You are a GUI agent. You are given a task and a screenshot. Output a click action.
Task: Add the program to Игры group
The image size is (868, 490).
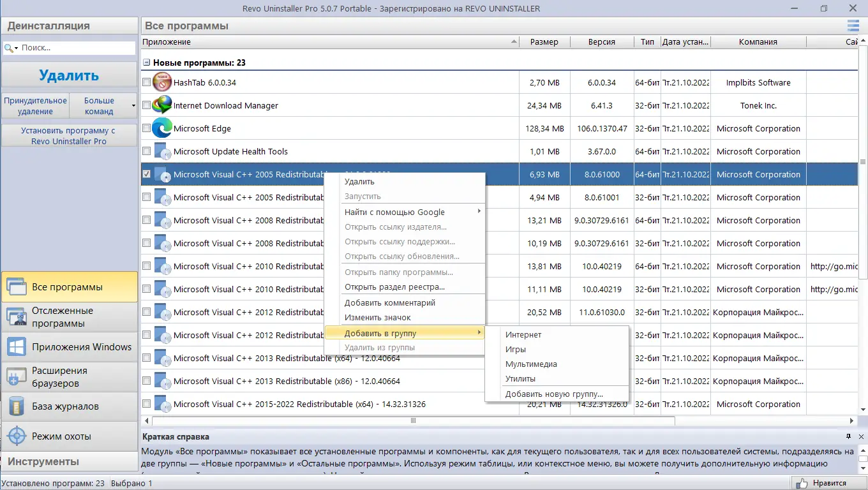tap(557, 350)
